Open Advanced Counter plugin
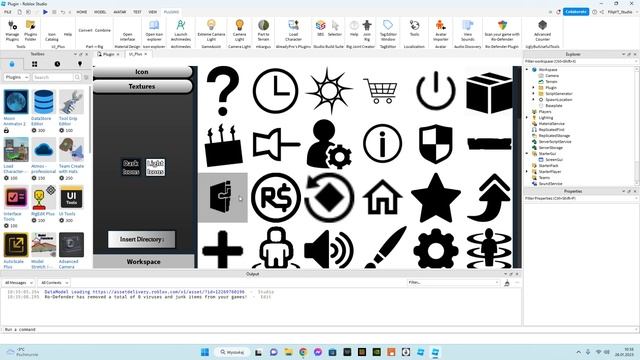 (x=542, y=31)
